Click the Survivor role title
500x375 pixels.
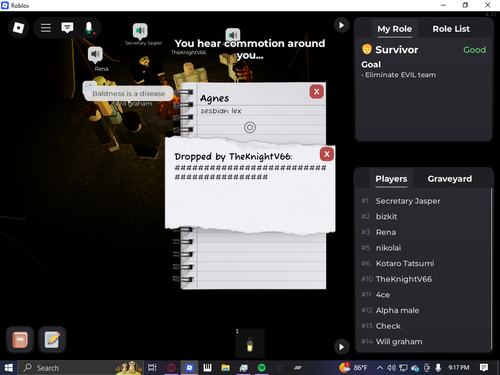(396, 50)
